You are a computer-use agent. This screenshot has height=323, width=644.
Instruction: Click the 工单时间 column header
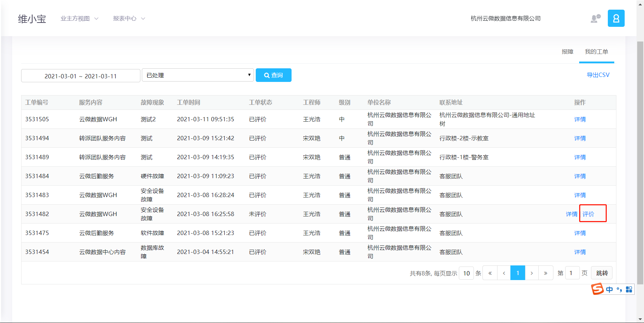[188, 102]
